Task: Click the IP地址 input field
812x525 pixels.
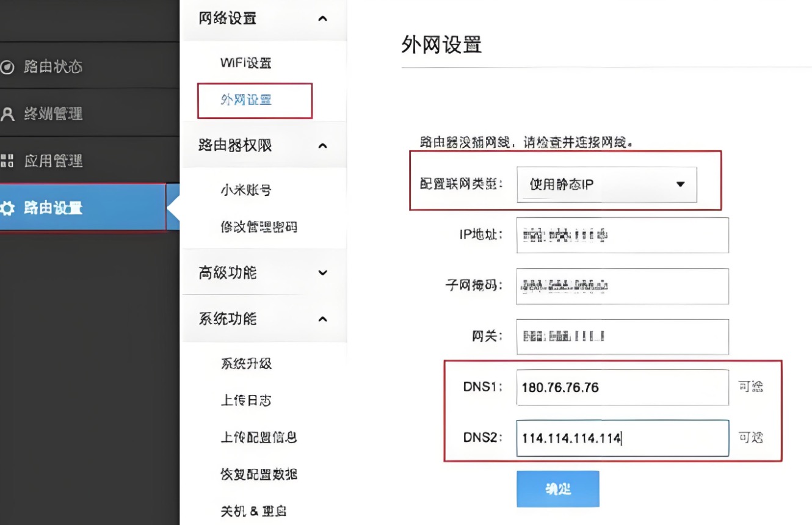Action: coord(622,235)
